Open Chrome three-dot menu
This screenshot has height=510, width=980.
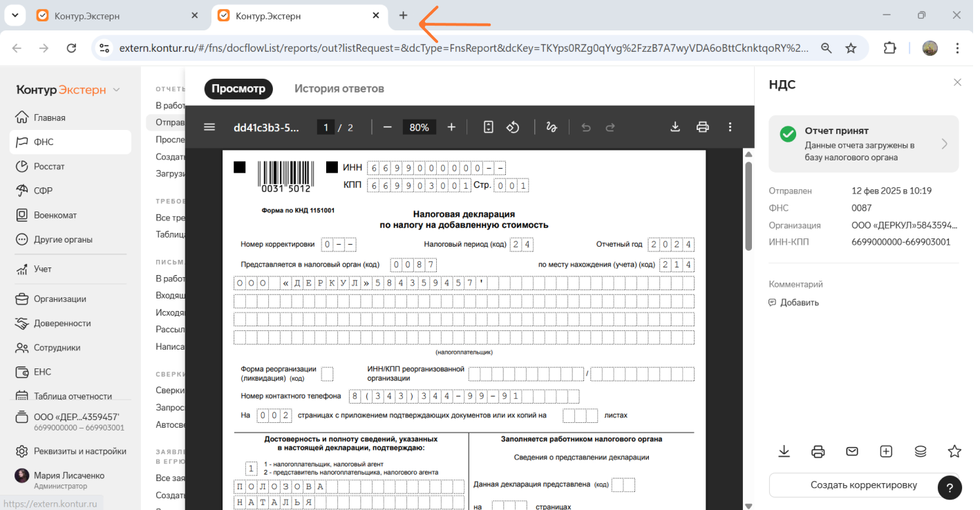click(x=957, y=48)
